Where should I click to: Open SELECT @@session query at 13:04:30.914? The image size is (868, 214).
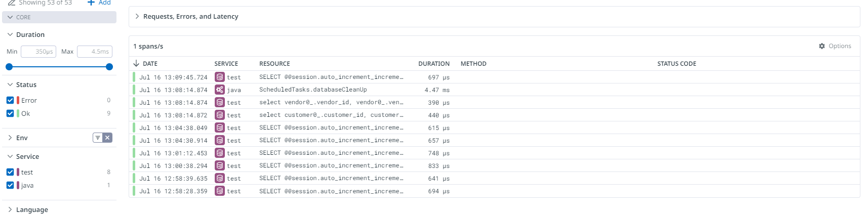pos(331,140)
